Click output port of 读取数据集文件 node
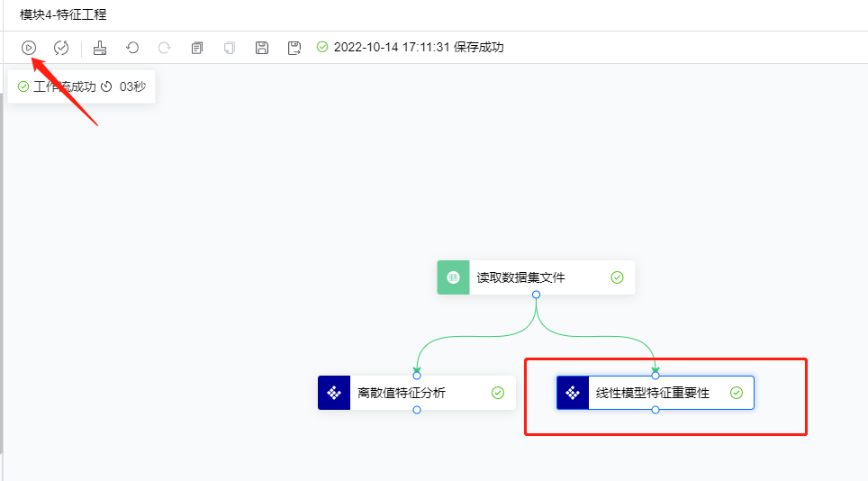Image resolution: width=868 pixels, height=481 pixels. click(x=536, y=295)
